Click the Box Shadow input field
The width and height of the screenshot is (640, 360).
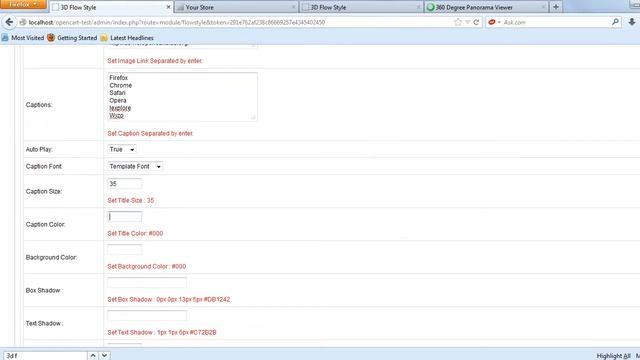click(x=147, y=282)
